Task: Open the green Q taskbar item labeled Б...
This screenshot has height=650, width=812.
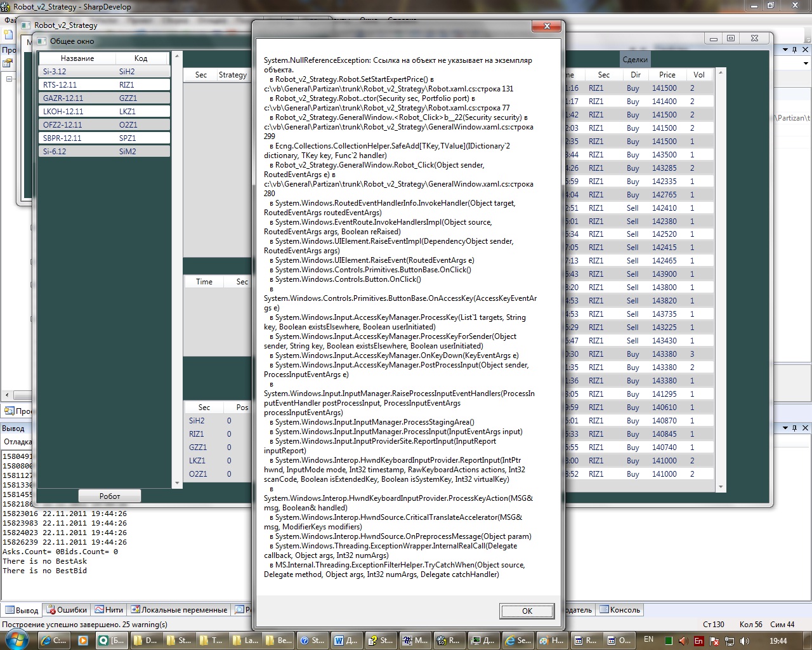Action: [112, 640]
